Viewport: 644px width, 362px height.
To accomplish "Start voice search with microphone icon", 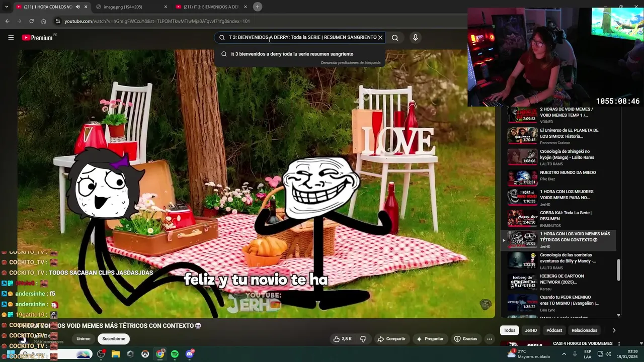I will pos(415,37).
